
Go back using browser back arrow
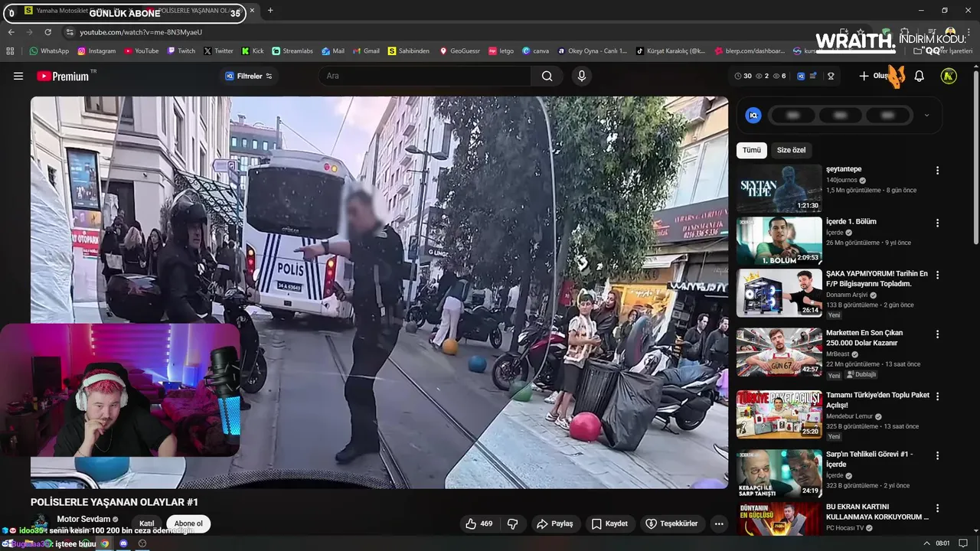[x=11, y=32]
